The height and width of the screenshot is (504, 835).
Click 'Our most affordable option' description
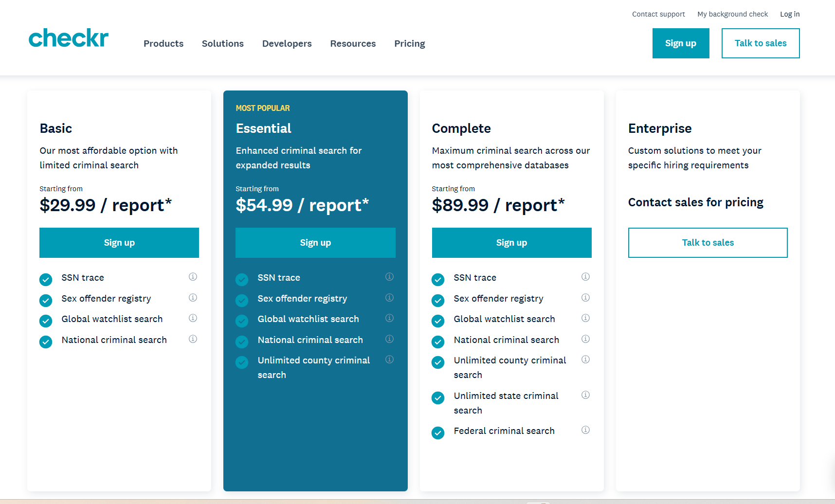(x=109, y=158)
